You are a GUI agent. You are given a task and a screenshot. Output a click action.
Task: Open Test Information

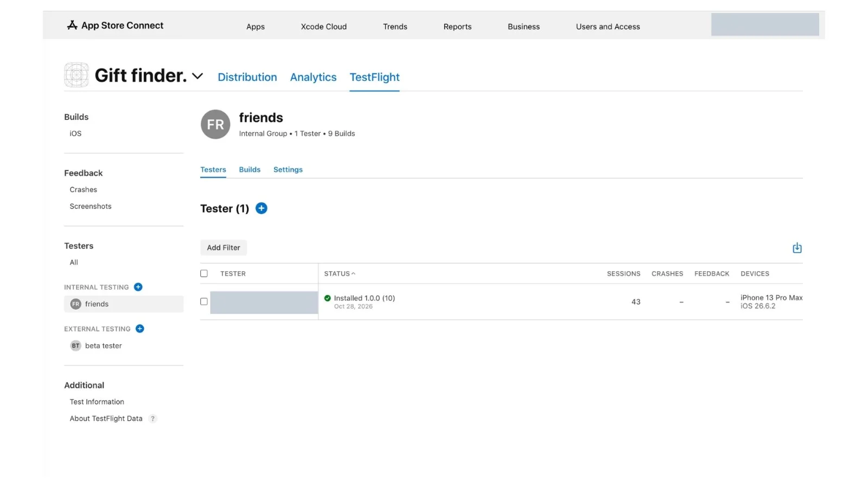[x=97, y=402]
